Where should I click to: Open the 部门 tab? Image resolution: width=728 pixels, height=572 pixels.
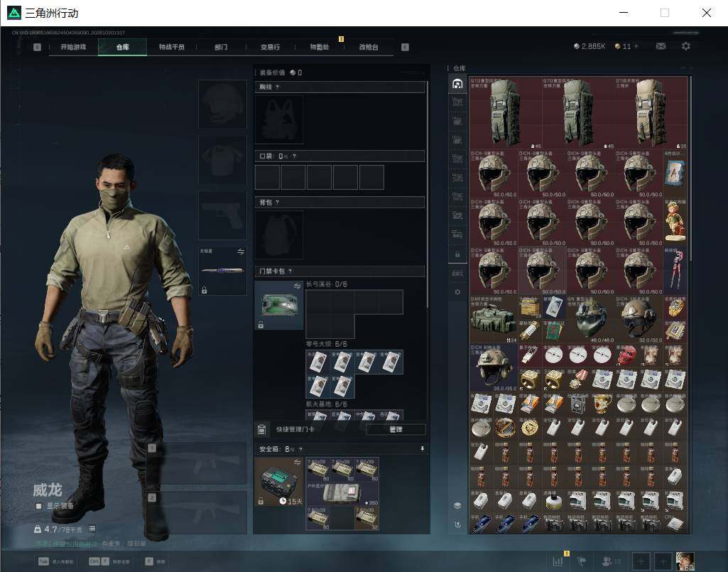(x=221, y=47)
